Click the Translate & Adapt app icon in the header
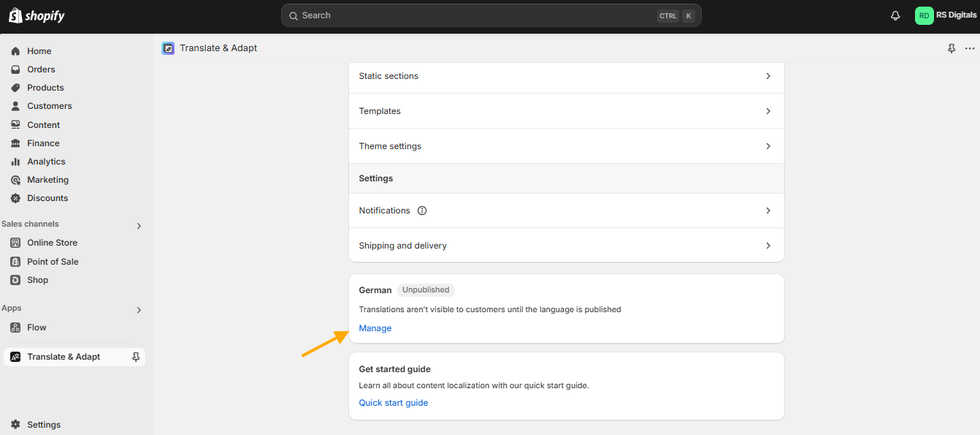980x435 pixels. (x=168, y=48)
